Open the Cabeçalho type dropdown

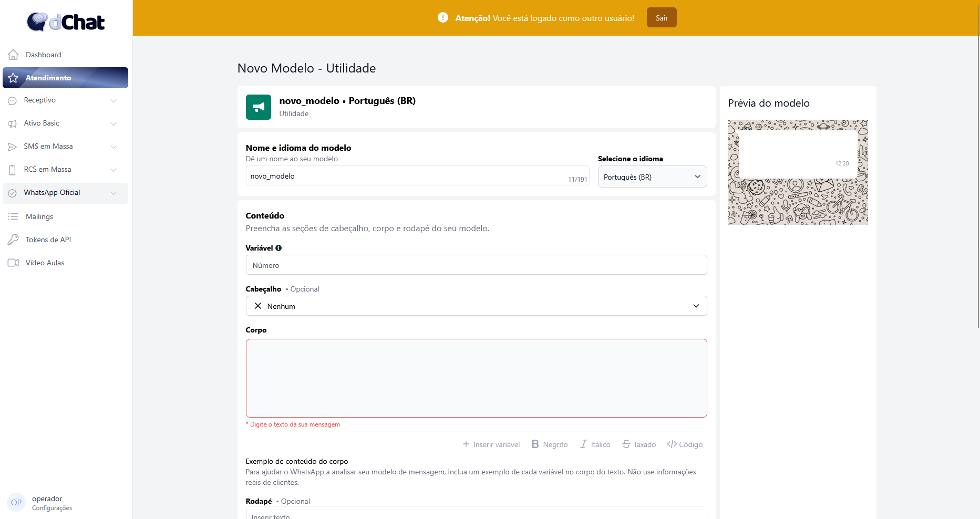[x=476, y=306]
